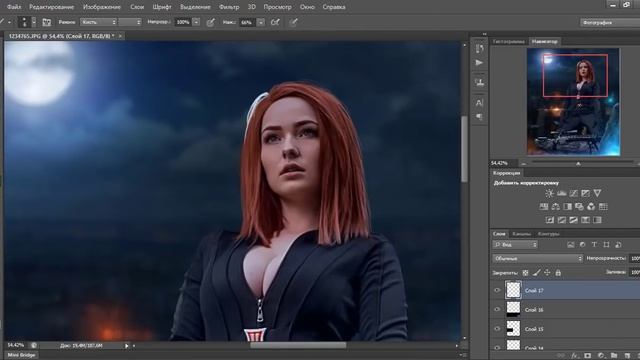Add a Hue/Saturation adjustment layer
Image resolution: width=640 pixels, height=360 pixels.
click(544, 207)
